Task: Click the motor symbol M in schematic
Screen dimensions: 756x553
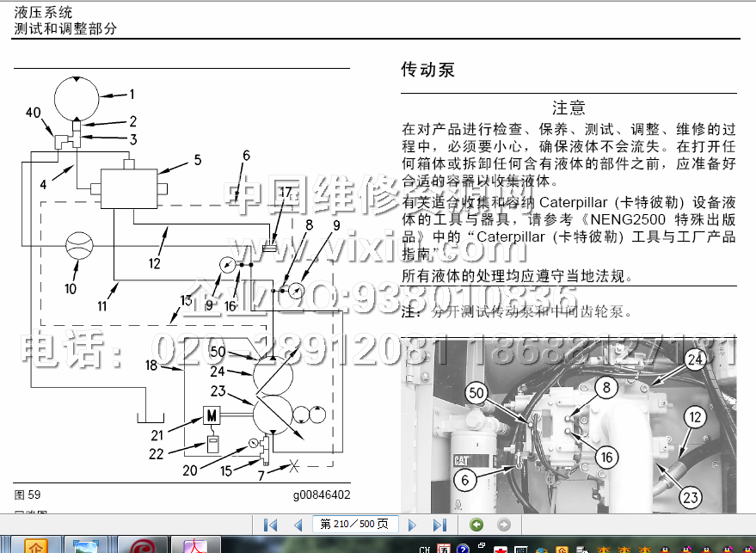Action: point(212,417)
